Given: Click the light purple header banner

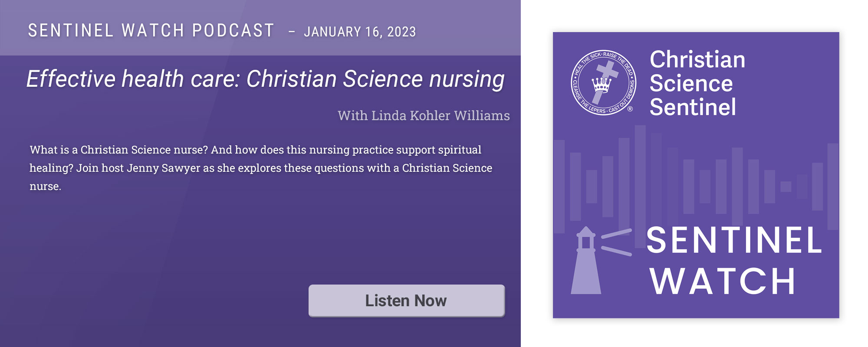Looking at the screenshot, I should [260, 28].
